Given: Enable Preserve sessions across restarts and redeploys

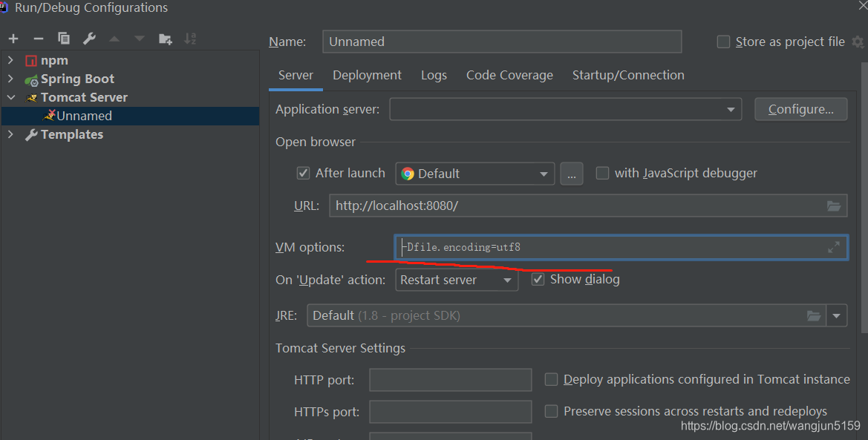Looking at the screenshot, I should [x=551, y=411].
